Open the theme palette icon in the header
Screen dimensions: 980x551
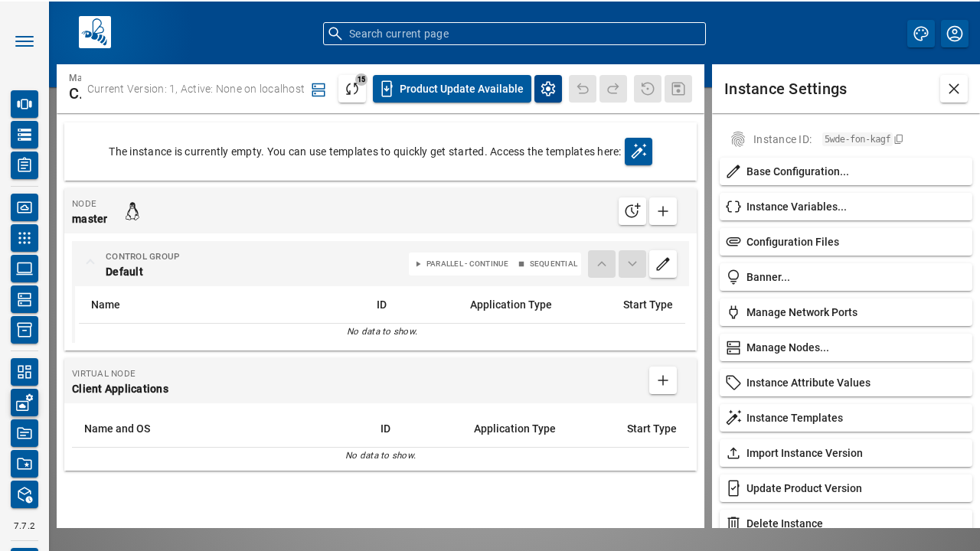pos(921,33)
